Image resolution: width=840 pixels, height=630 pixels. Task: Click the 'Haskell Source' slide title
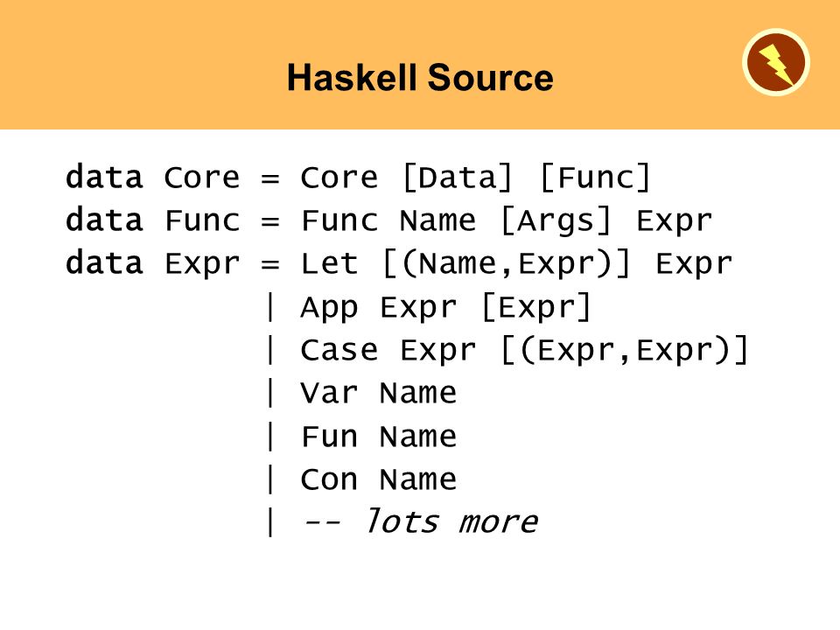point(420,78)
